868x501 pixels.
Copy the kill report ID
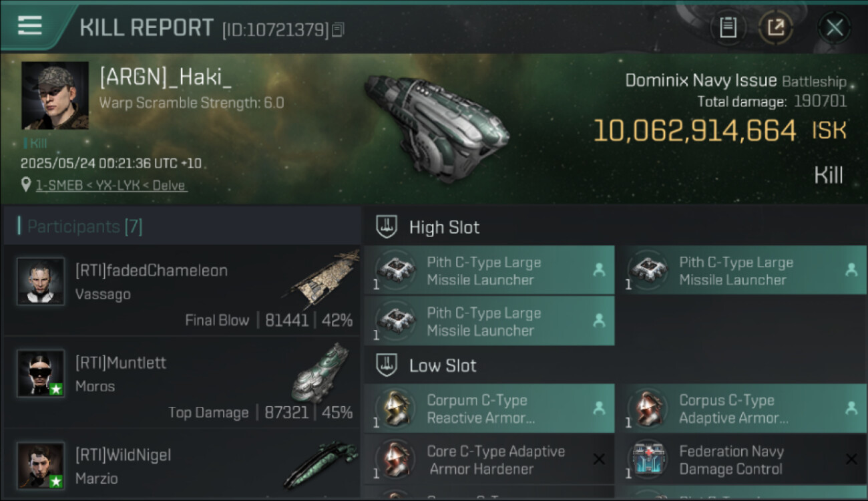(338, 30)
